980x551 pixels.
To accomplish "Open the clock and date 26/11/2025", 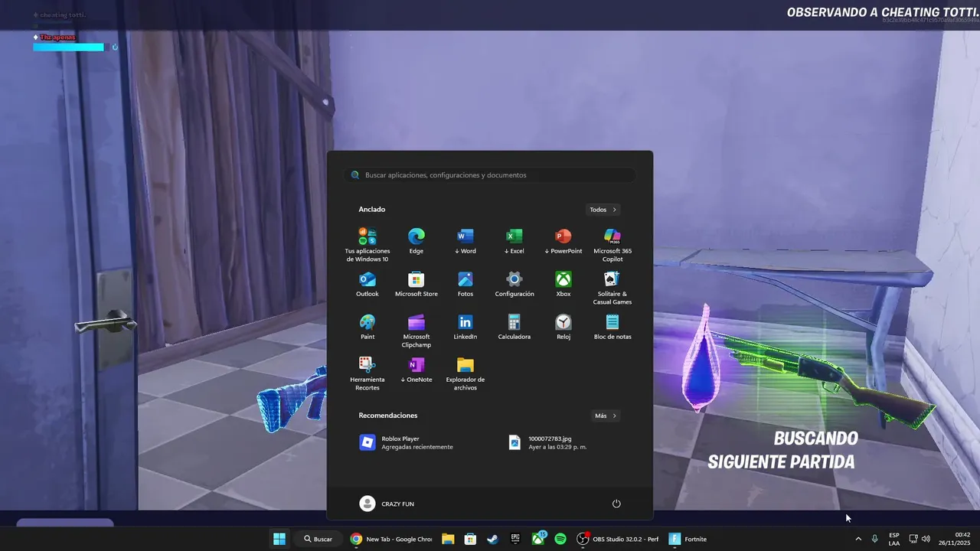I will 955,539.
